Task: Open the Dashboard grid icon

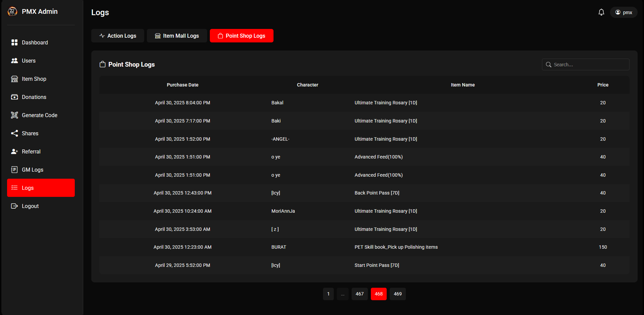Action: [14, 42]
